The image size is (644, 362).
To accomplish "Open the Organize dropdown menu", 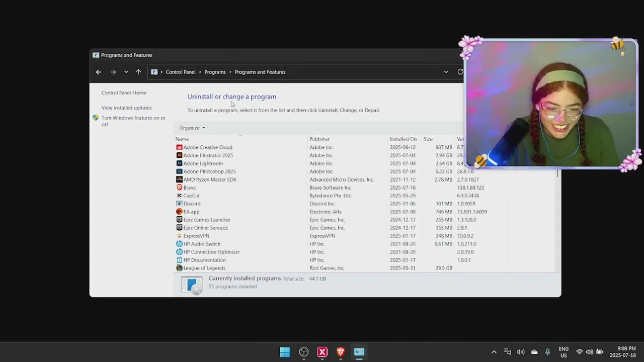I will [x=192, y=128].
